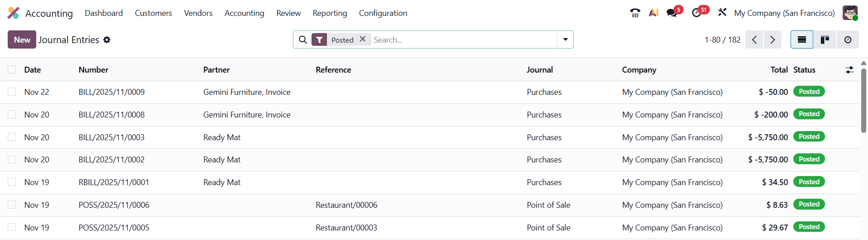Open the company switcher My Company (San Francisco)
868x240 pixels.
pos(784,13)
